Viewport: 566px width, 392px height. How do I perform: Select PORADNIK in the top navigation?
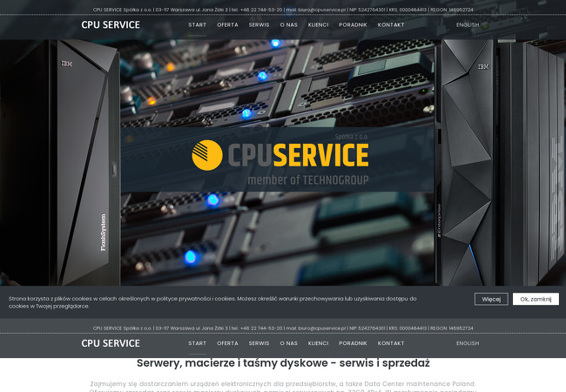[x=353, y=25]
